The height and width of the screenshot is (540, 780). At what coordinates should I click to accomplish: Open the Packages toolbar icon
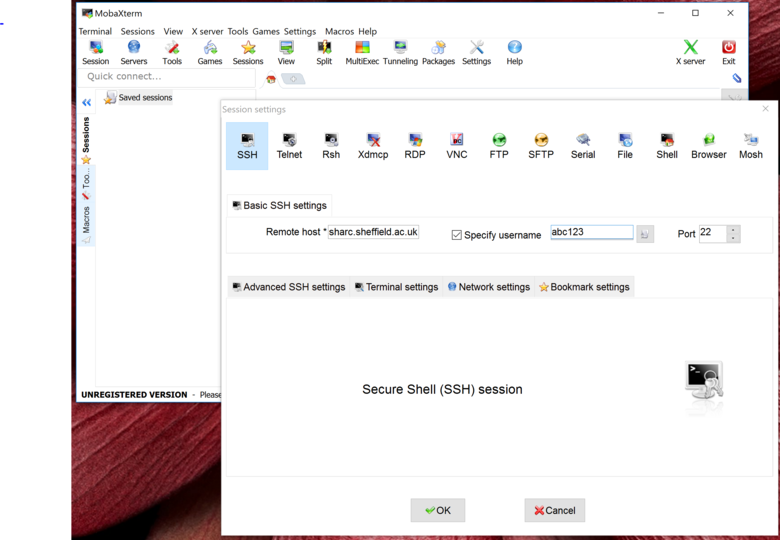[x=438, y=53]
